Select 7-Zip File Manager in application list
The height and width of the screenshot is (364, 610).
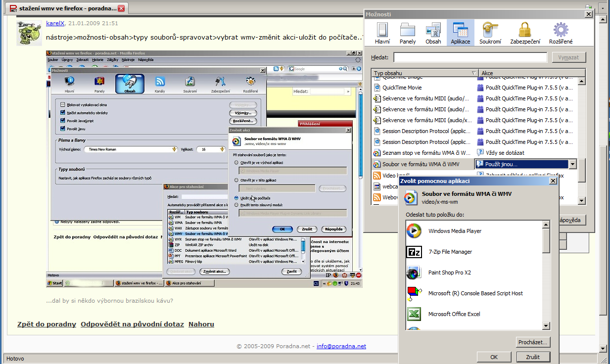[x=450, y=252]
